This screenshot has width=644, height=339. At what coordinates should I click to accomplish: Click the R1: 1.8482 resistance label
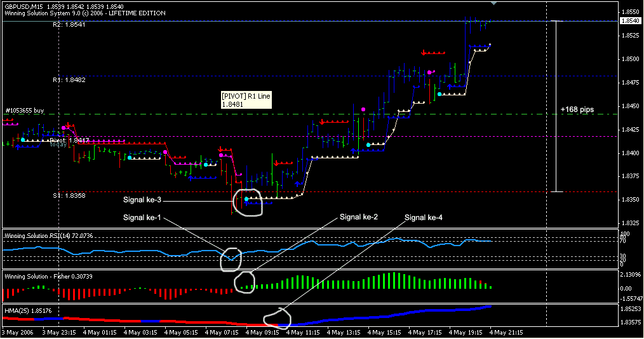coord(69,80)
